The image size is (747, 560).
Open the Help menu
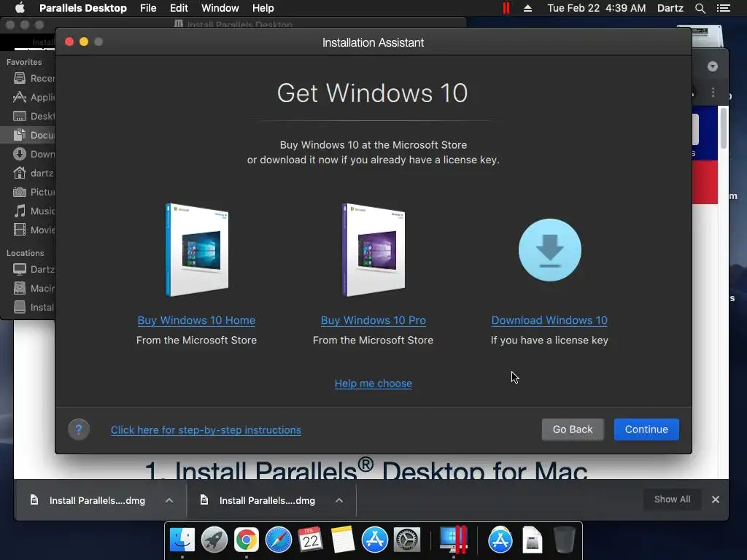point(263,8)
